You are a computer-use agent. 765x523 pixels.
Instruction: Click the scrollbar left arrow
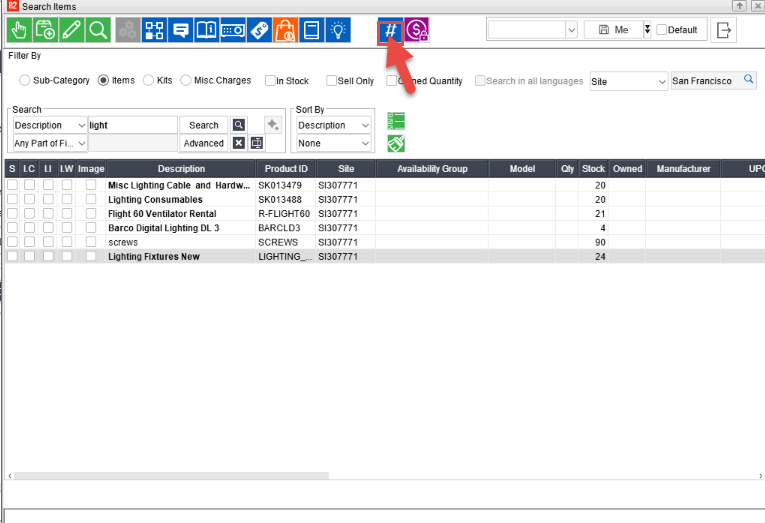coord(10,476)
